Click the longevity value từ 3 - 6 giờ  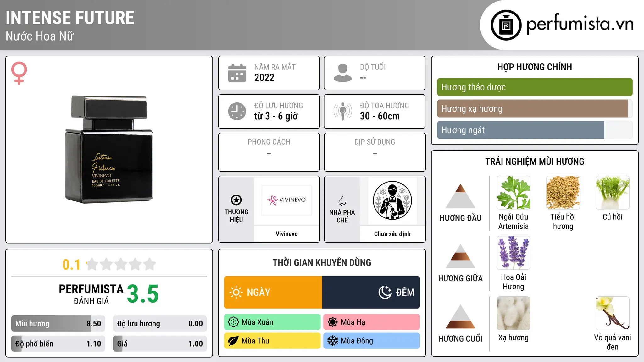[276, 116]
